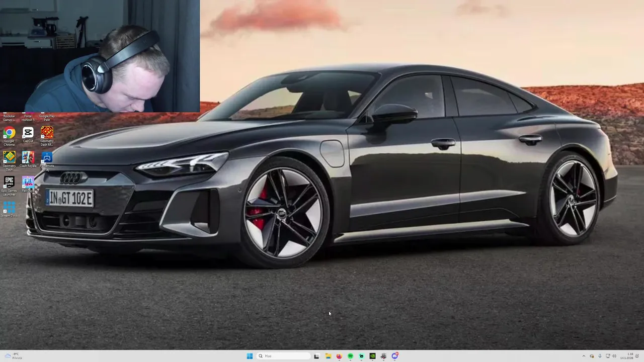Open Geometry Dash M... shortcut with red icon
The width and height of the screenshot is (644, 362).
[47, 136]
